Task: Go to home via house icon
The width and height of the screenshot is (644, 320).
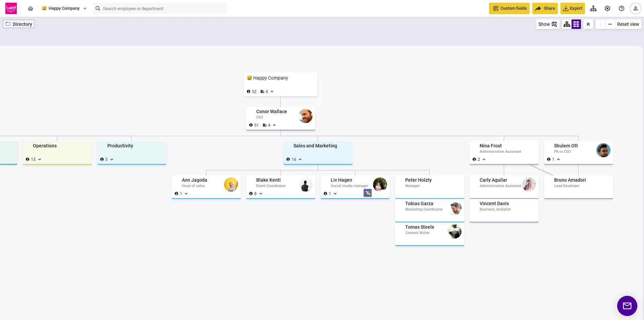Action: point(31,8)
